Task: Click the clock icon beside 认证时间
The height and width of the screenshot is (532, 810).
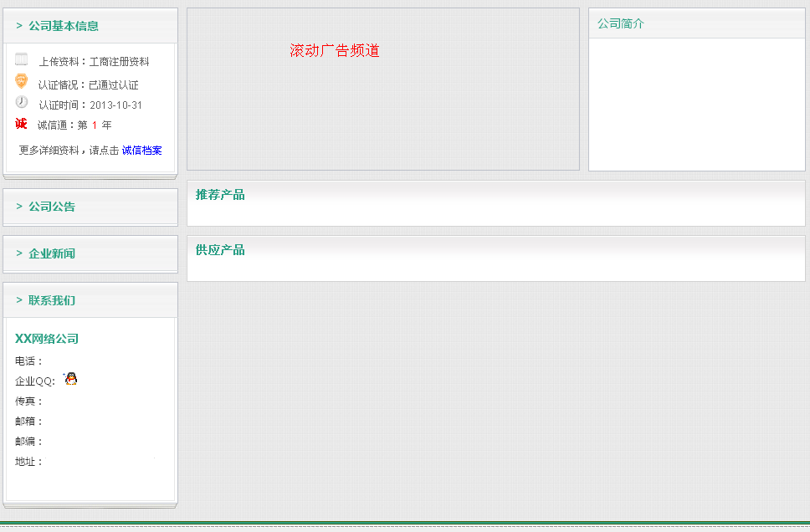Action: coord(22,102)
